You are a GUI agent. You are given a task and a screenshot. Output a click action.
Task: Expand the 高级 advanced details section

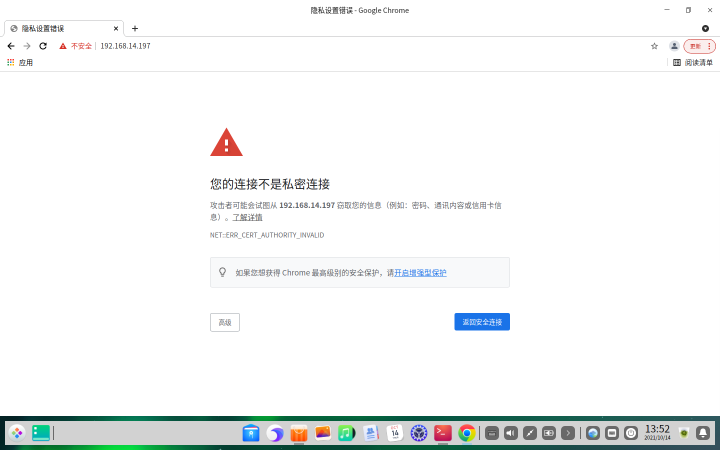[x=225, y=322]
